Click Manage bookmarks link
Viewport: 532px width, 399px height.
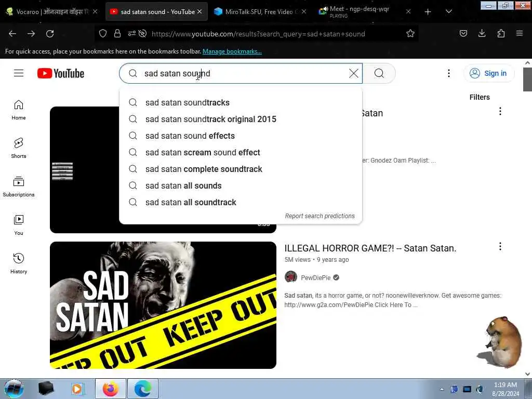232,51
